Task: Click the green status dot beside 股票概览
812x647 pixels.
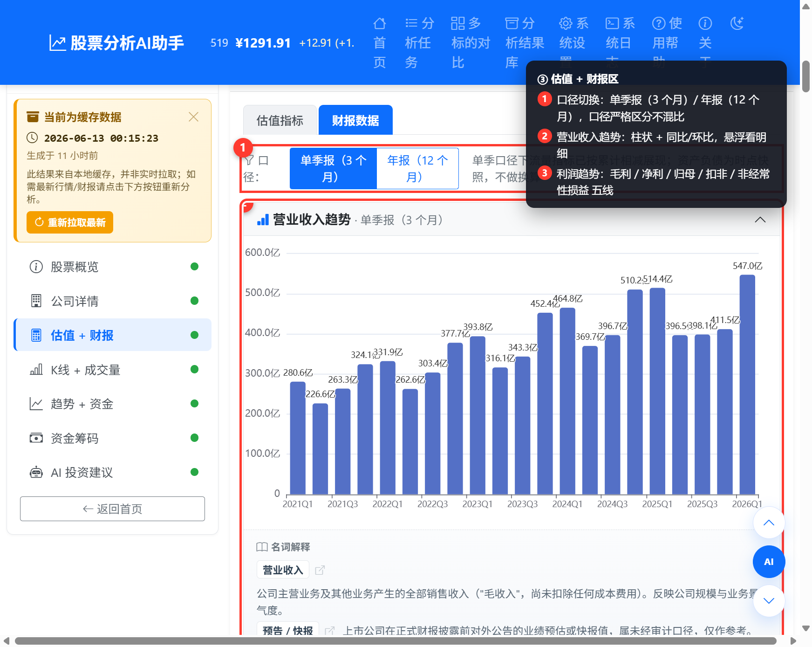Action: tap(195, 267)
